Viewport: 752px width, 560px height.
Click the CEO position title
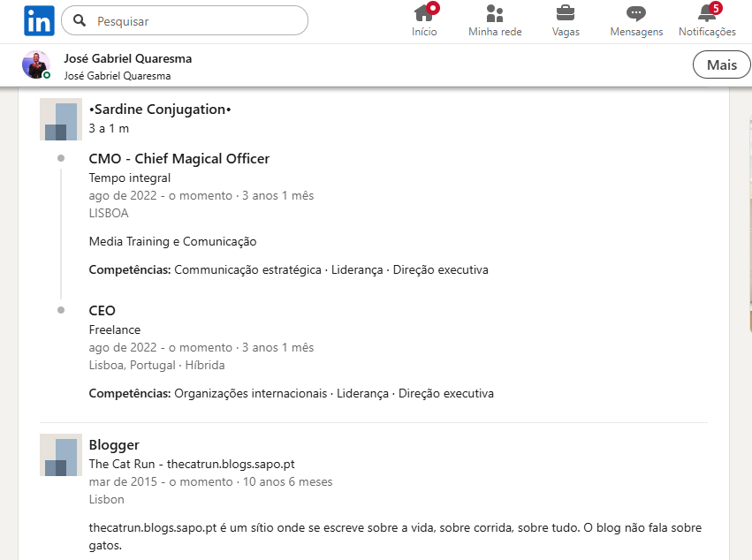103,311
